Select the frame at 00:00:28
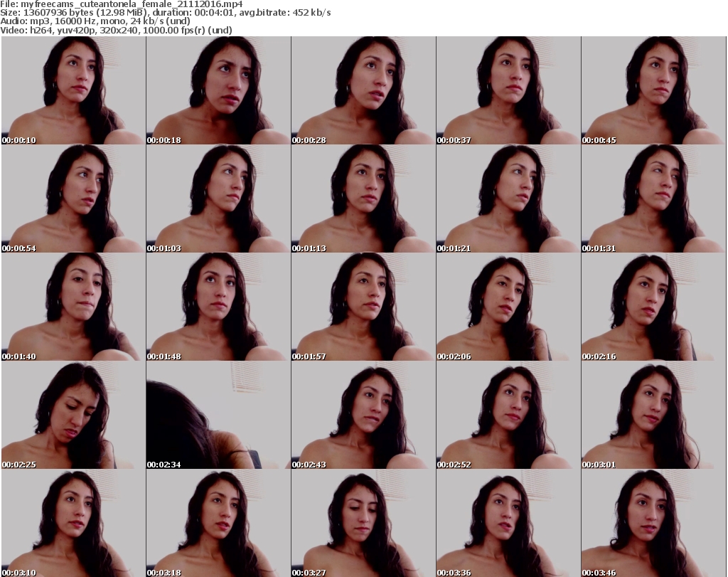Viewport: 728px width, 577px height. 363,90
